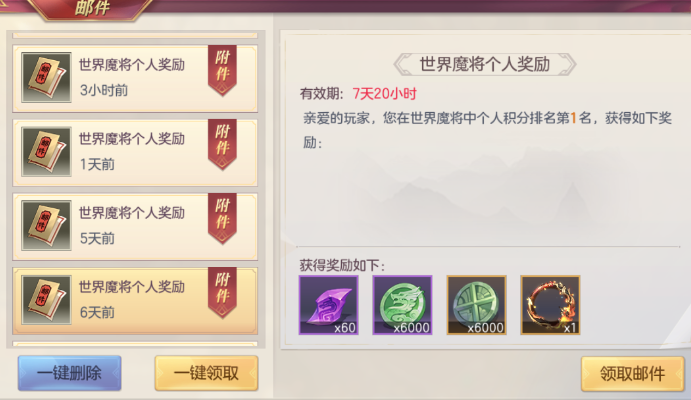This screenshot has height=400, width=691.
Task: Select the purple dragon crystal reward x60
Action: (x=328, y=305)
